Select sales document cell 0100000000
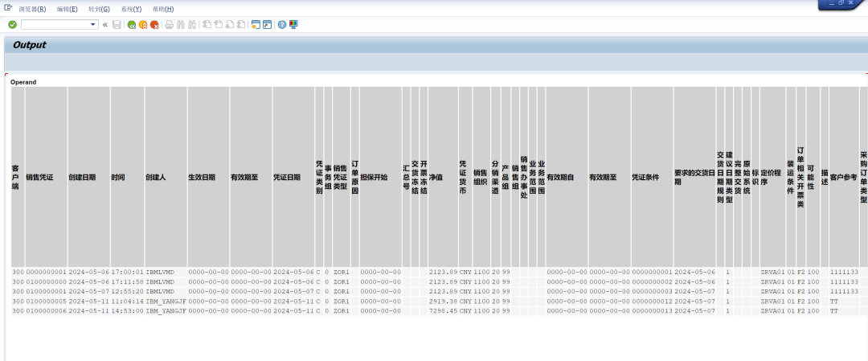This screenshot has width=868, height=361. (47, 282)
